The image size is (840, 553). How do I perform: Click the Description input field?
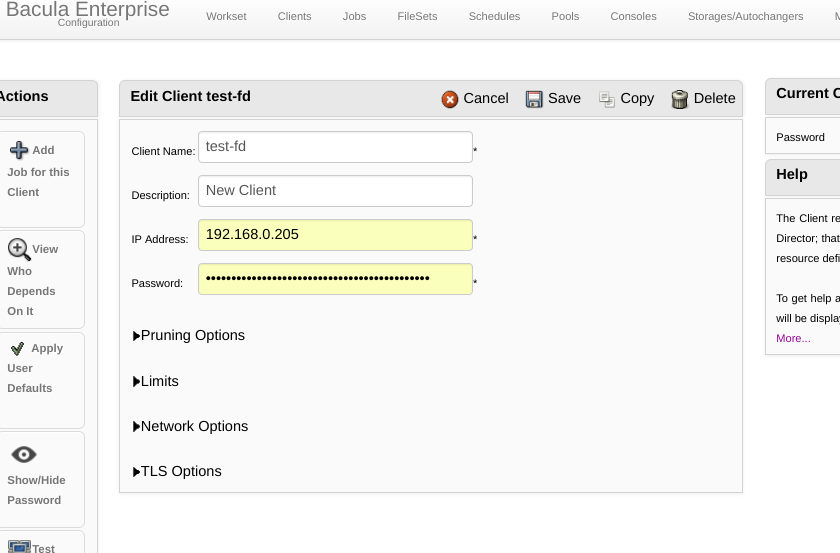tap(335, 191)
